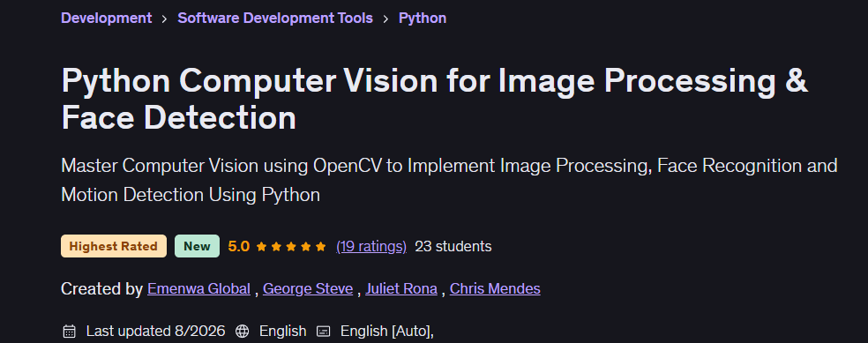Click the breadcrumb chevron after Development
The height and width of the screenshot is (343, 868).
pyautogui.click(x=164, y=19)
